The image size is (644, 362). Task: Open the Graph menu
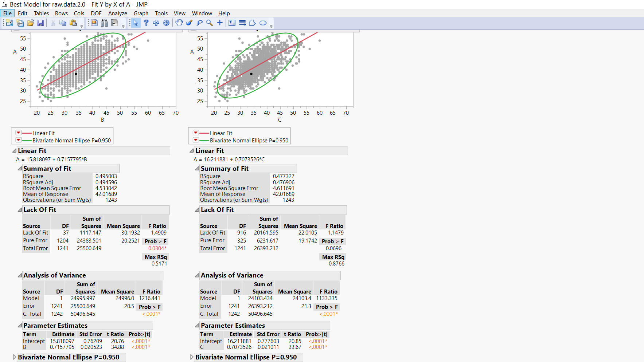(x=141, y=13)
